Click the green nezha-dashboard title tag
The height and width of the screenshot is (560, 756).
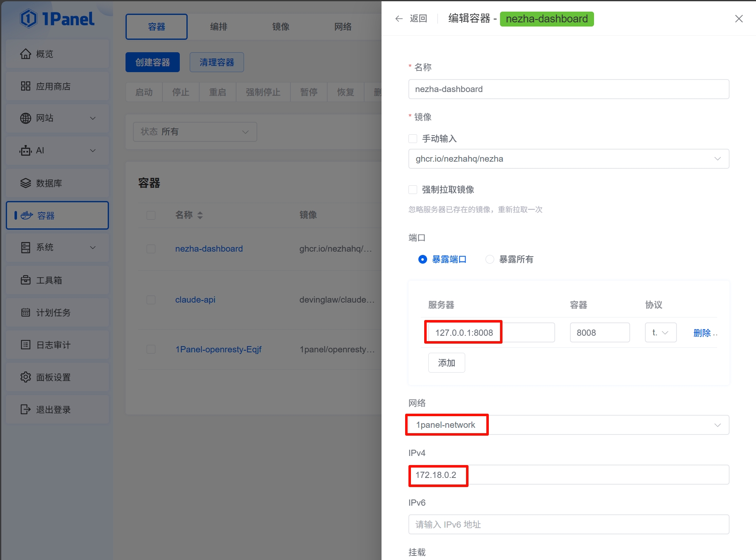click(547, 19)
